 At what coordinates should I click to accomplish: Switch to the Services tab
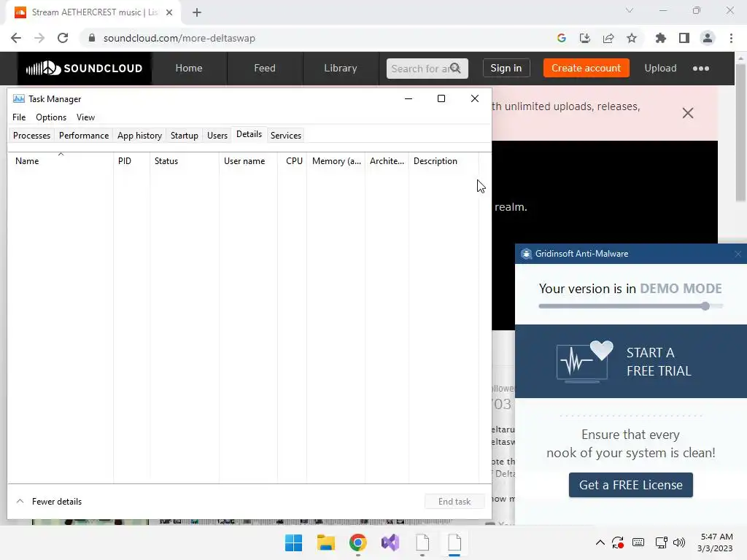(x=286, y=135)
